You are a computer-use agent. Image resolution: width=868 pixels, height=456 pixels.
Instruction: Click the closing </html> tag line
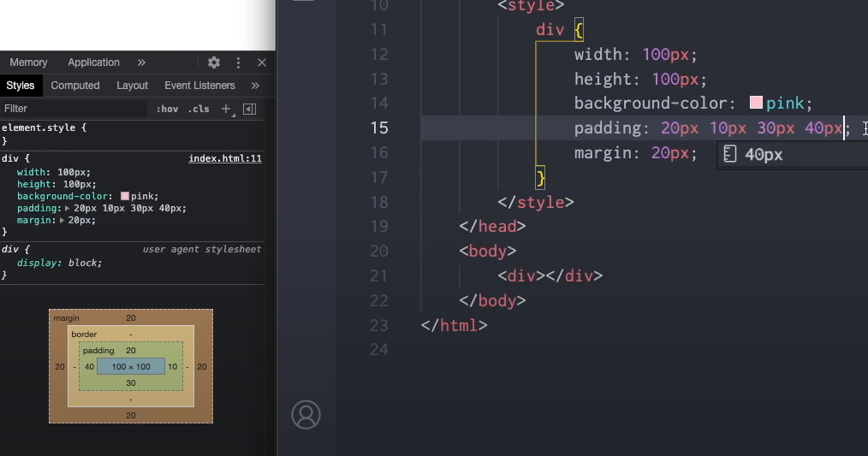point(454,325)
